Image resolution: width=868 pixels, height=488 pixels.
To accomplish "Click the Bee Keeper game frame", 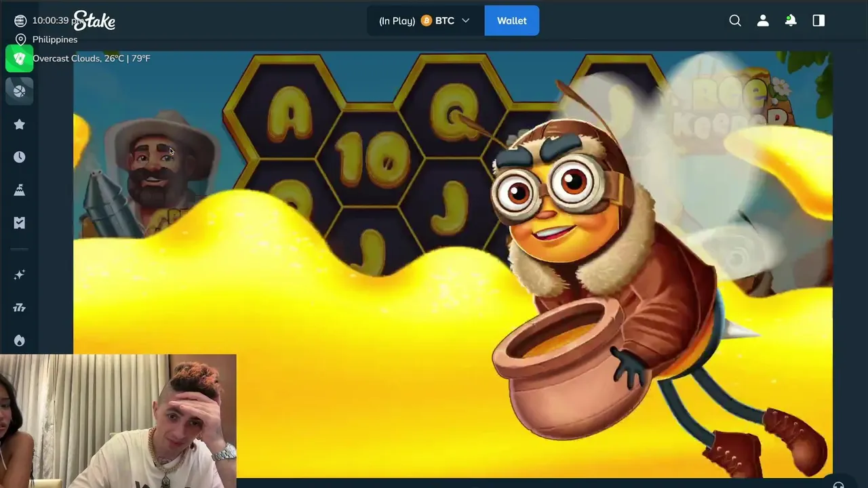I will click(x=453, y=264).
